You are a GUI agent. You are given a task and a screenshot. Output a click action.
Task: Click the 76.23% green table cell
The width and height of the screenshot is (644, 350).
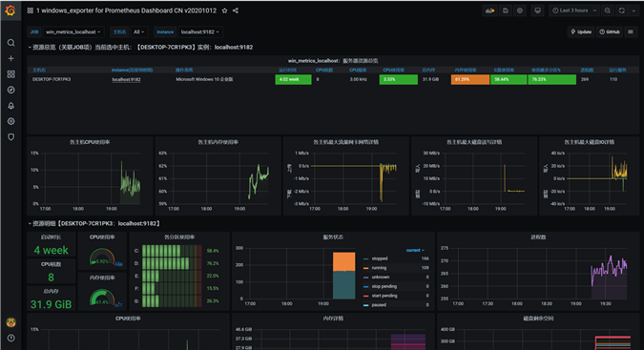(x=551, y=79)
